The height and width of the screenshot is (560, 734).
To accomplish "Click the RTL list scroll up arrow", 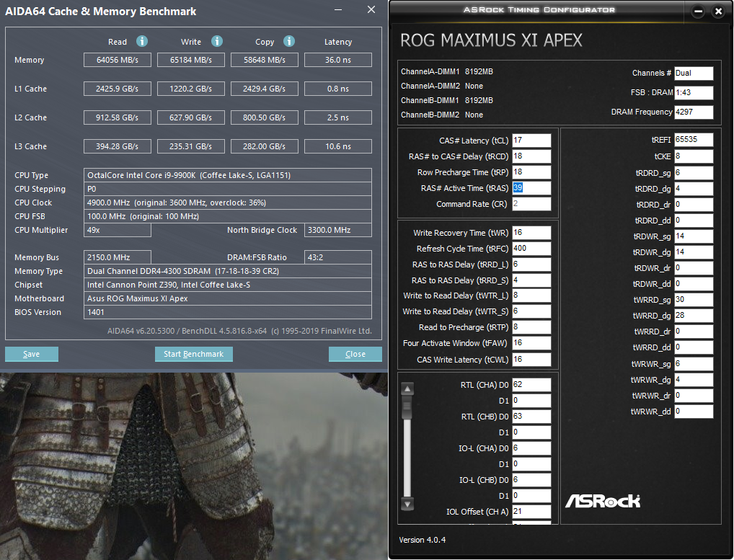I will point(407,388).
